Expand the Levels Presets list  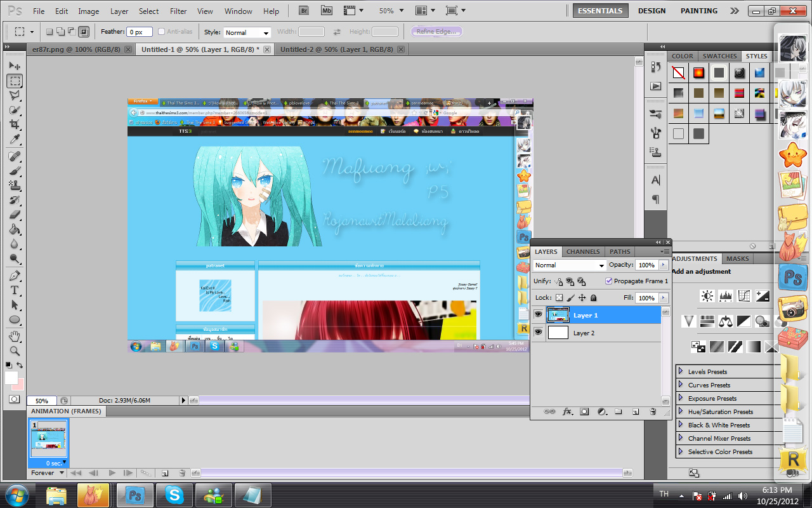[x=681, y=371]
